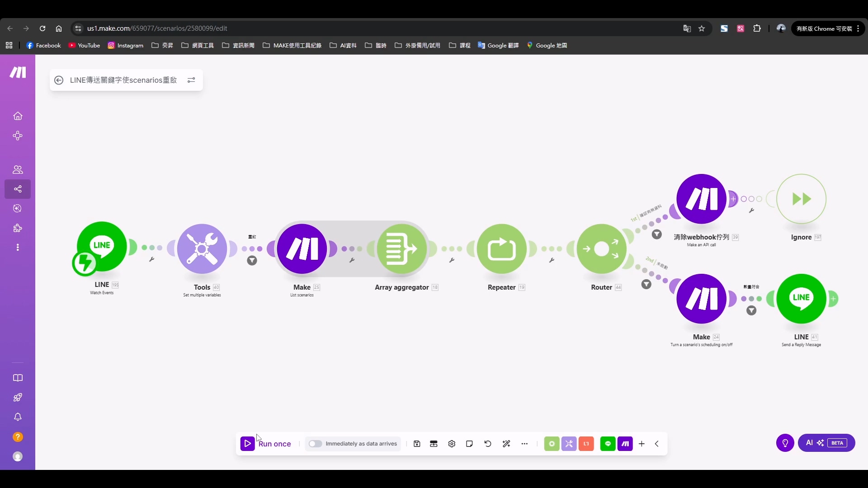This screenshot has width=868, height=488.
Task: Open the Repeater module
Action: point(502,249)
